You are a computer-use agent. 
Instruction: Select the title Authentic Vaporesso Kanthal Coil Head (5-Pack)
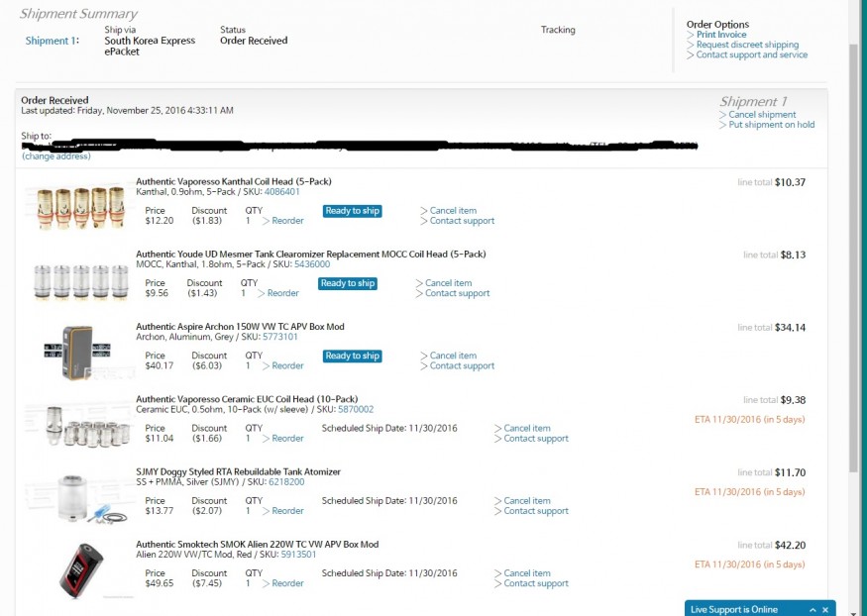[x=234, y=181]
